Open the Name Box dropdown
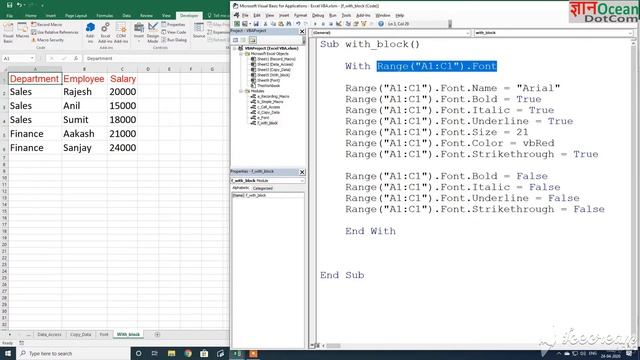The image size is (640, 360). [x=32, y=58]
